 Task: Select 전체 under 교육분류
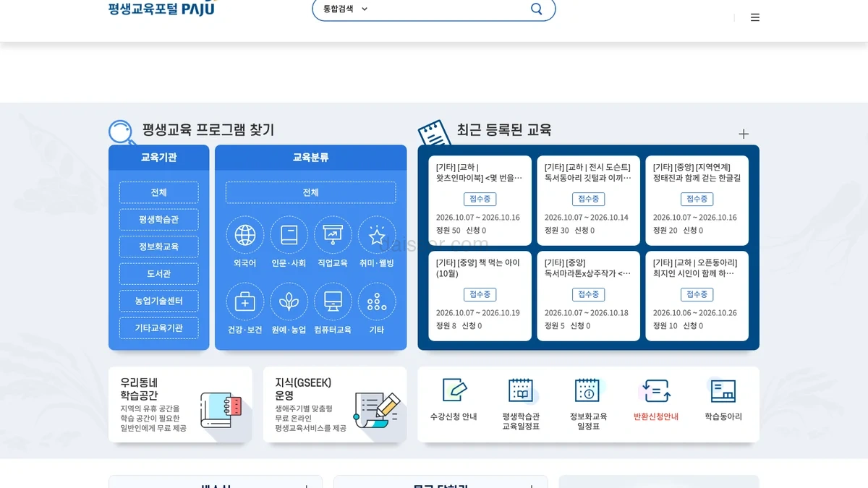point(311,192)
